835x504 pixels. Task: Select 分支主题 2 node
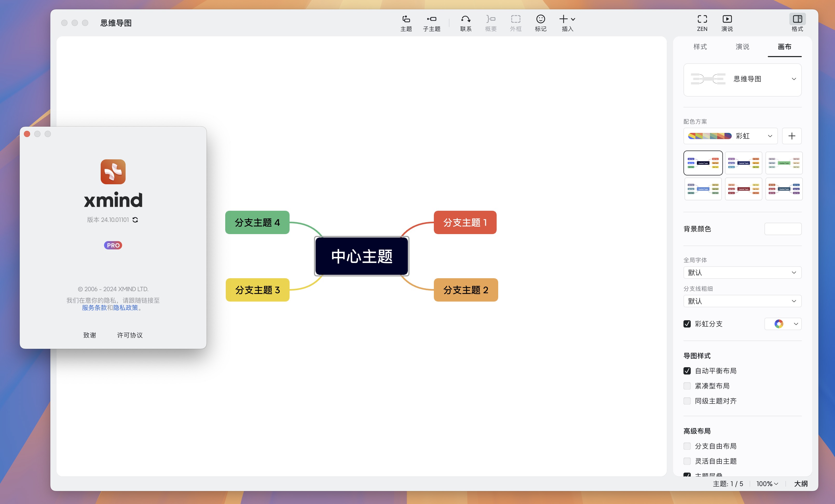[x=466, y=290]
